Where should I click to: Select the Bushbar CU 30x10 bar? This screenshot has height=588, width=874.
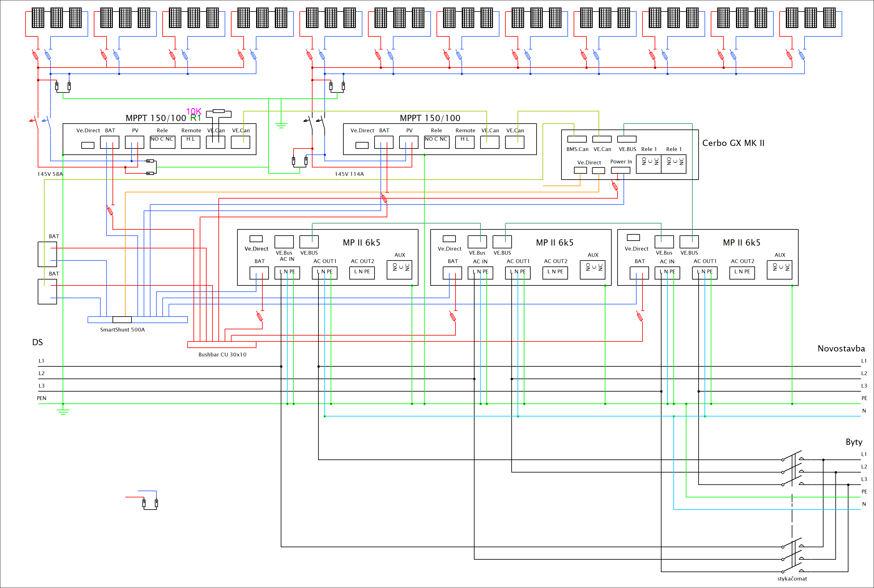[222, 345]
